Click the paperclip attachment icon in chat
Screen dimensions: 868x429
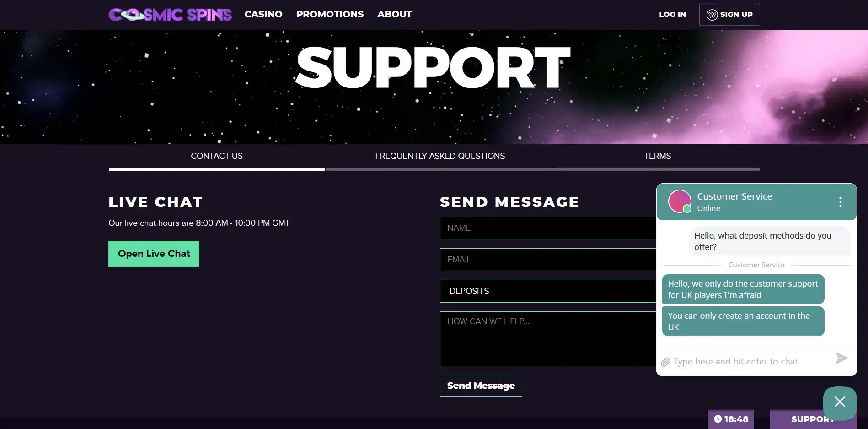665,362
